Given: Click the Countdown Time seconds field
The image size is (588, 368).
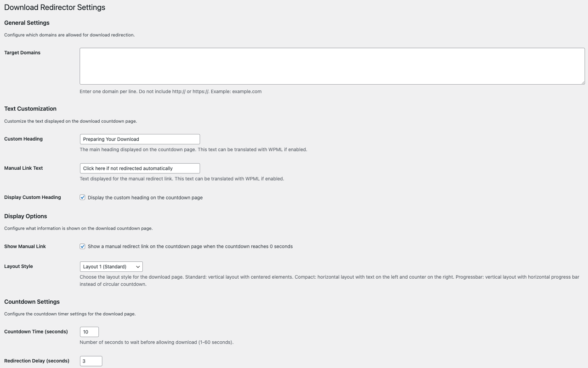Looking at the screenshot, I should 89,332.
